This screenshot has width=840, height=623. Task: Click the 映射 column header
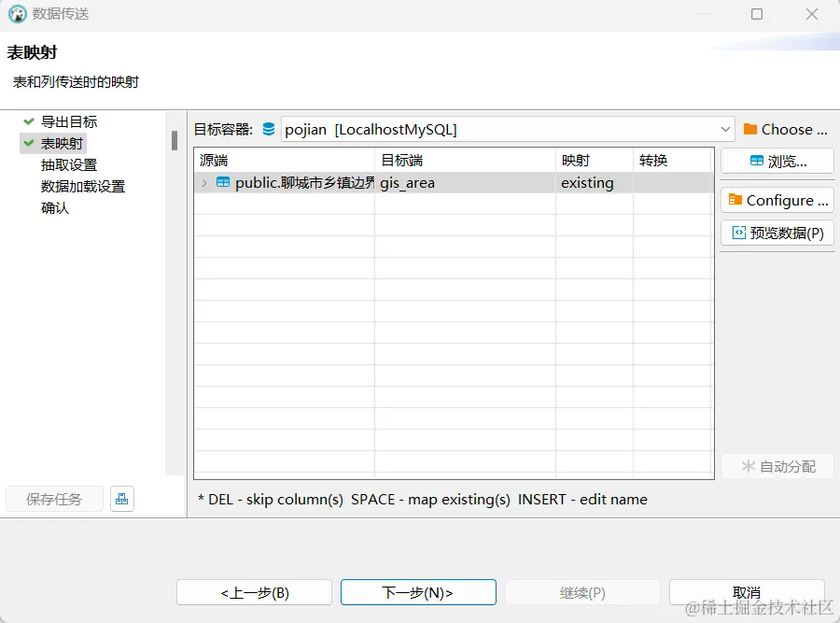(x=595, y=161)
